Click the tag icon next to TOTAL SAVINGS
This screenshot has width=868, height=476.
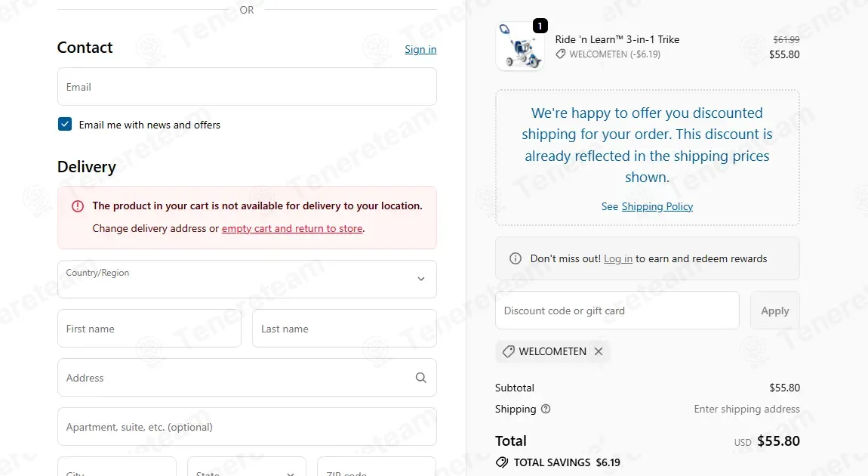(x=502, y=462)
